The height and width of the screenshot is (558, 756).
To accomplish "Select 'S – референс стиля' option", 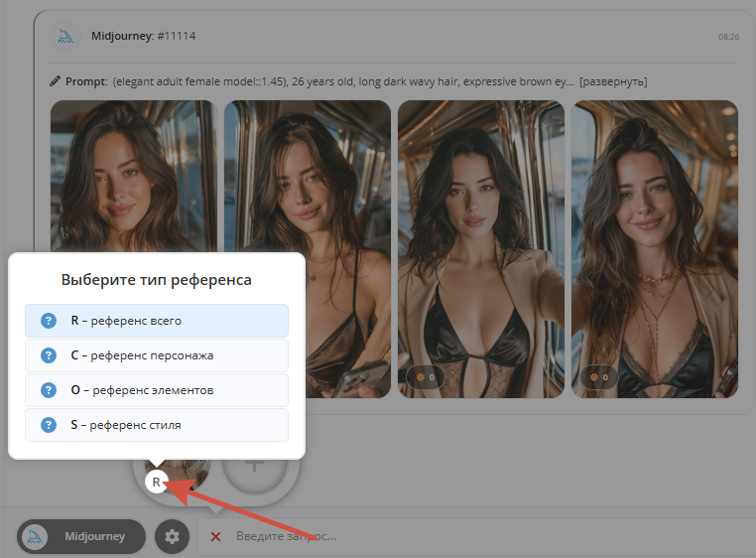I will tap(157, 425).
